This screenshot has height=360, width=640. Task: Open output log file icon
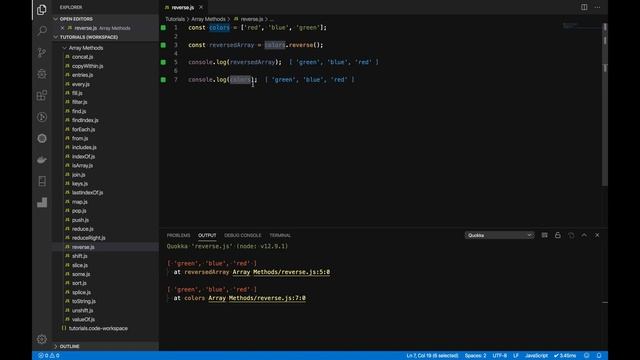[x=571, y=235]
